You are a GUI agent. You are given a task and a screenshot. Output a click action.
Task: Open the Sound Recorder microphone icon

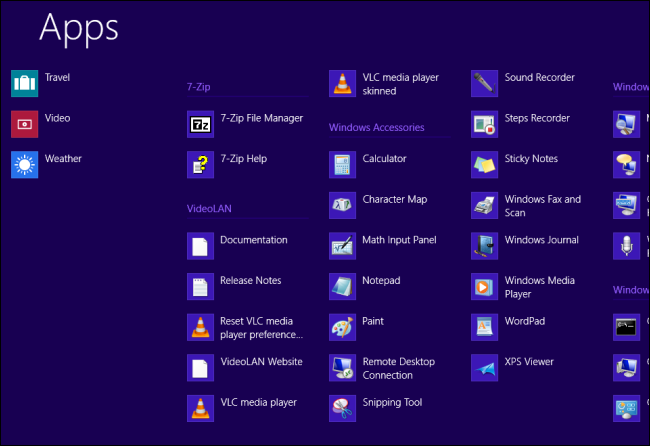485,83
